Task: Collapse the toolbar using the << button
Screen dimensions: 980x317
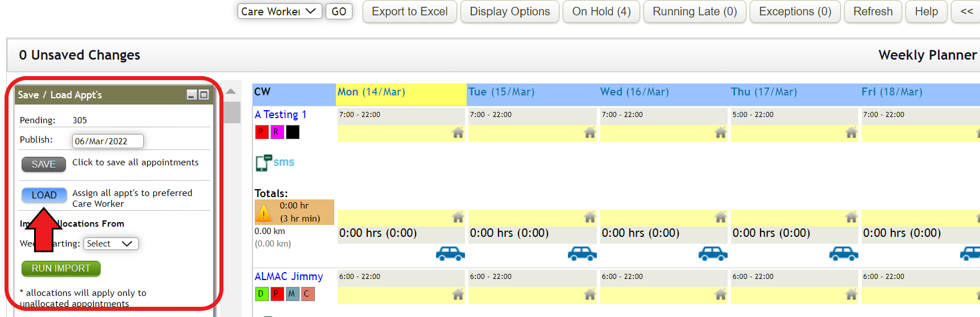Action: click(966, 11)
